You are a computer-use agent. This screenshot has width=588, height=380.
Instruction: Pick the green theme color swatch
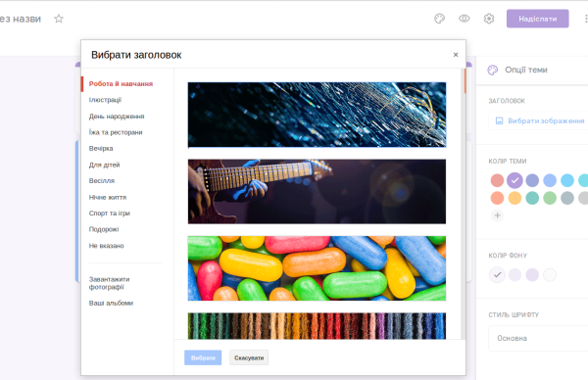point(550,198)
